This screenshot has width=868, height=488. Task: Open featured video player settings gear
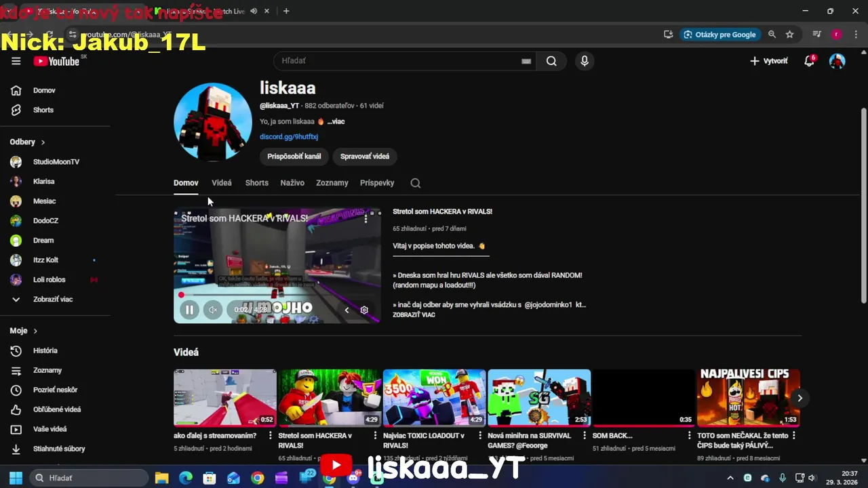[x=364, y=310]
